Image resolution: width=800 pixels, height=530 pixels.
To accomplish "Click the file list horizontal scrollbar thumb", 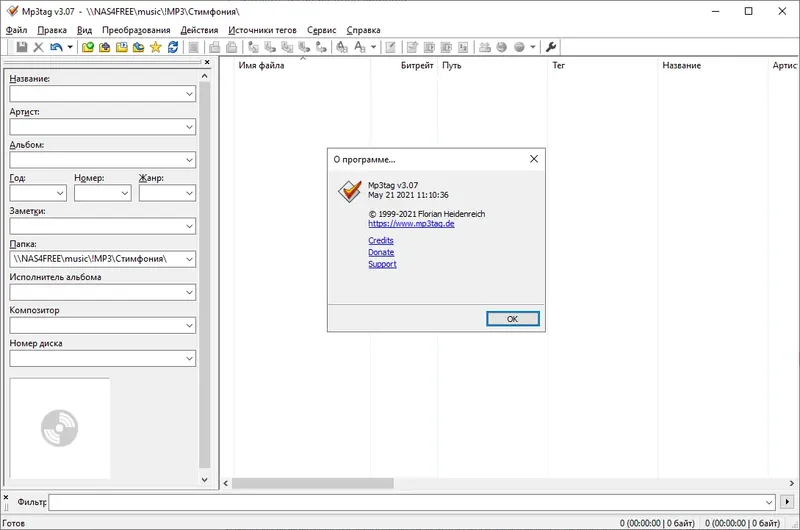I will click(x=313, y=483).
